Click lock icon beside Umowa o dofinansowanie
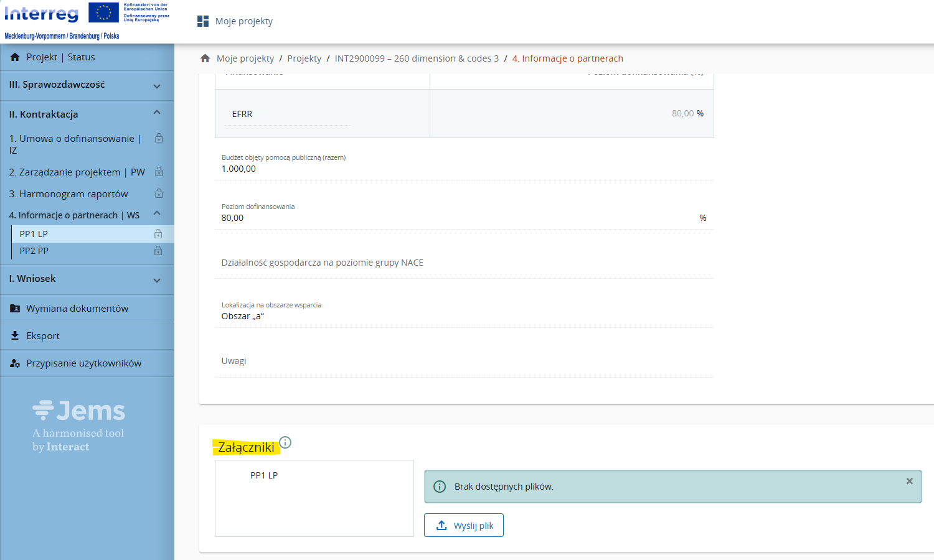 click(159, 138)
